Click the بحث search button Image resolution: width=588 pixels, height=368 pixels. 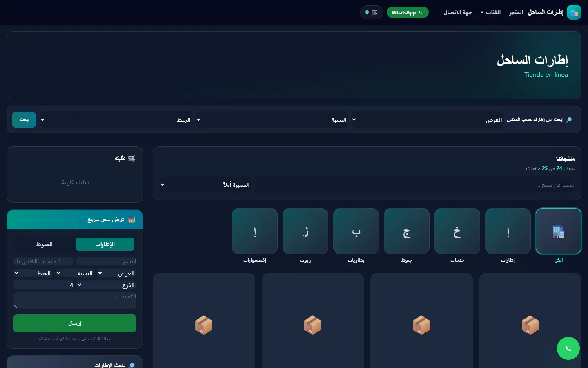coord(24,120)
